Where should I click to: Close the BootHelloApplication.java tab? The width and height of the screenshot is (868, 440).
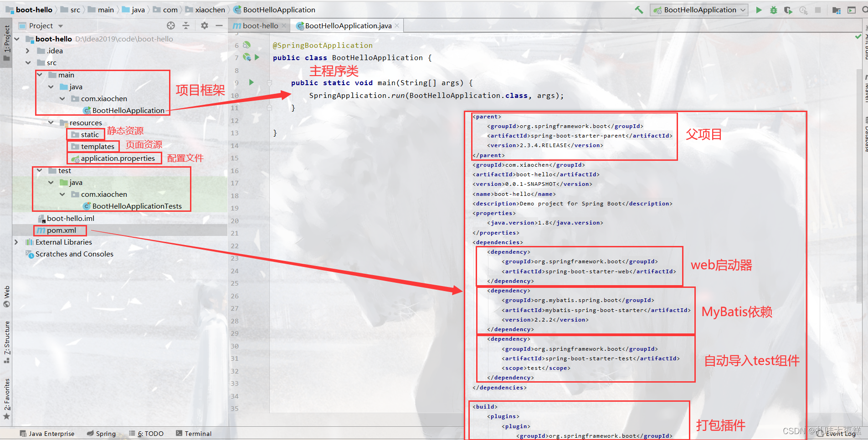(397, 26)
